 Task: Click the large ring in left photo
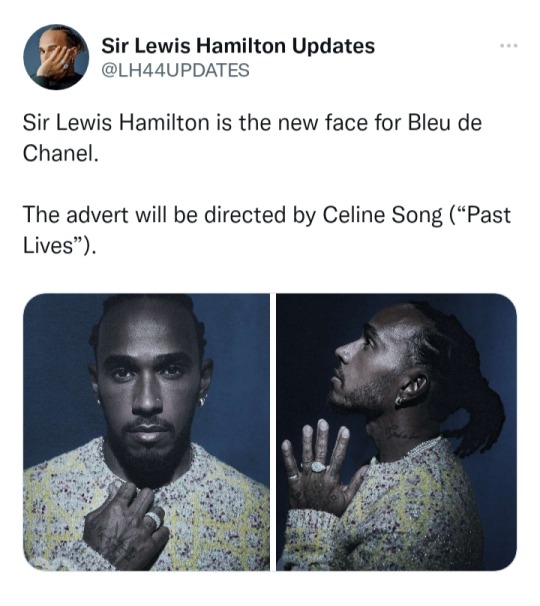154,520
